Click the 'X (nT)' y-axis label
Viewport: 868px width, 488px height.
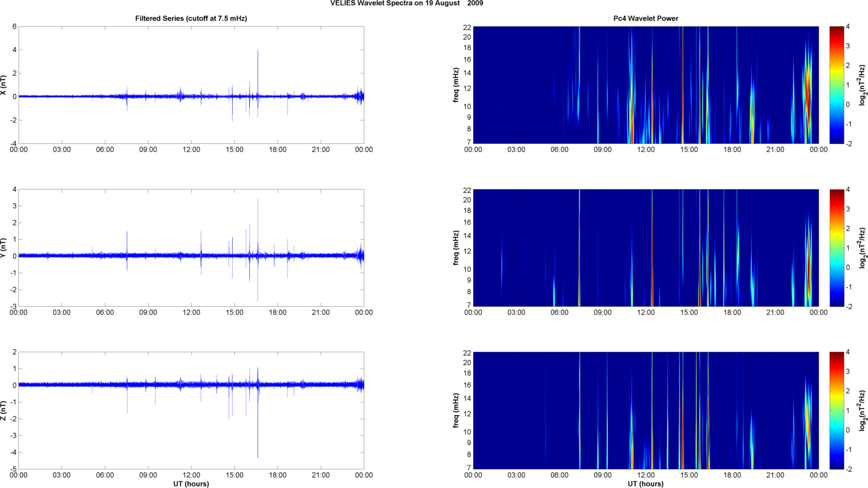coord(3,85)
